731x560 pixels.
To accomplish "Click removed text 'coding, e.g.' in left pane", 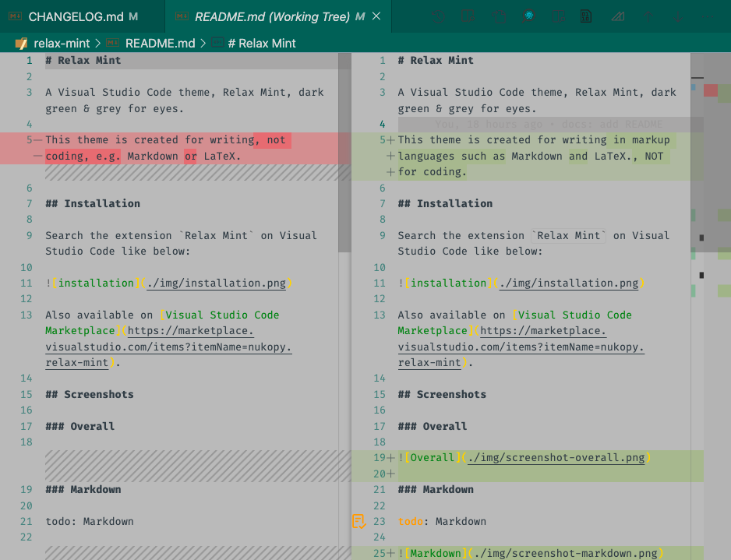I will [83, 156].
